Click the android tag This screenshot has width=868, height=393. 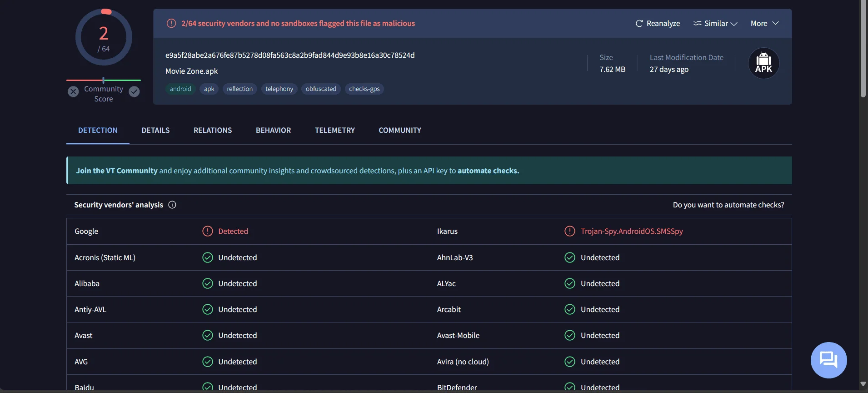coord(180,89)
